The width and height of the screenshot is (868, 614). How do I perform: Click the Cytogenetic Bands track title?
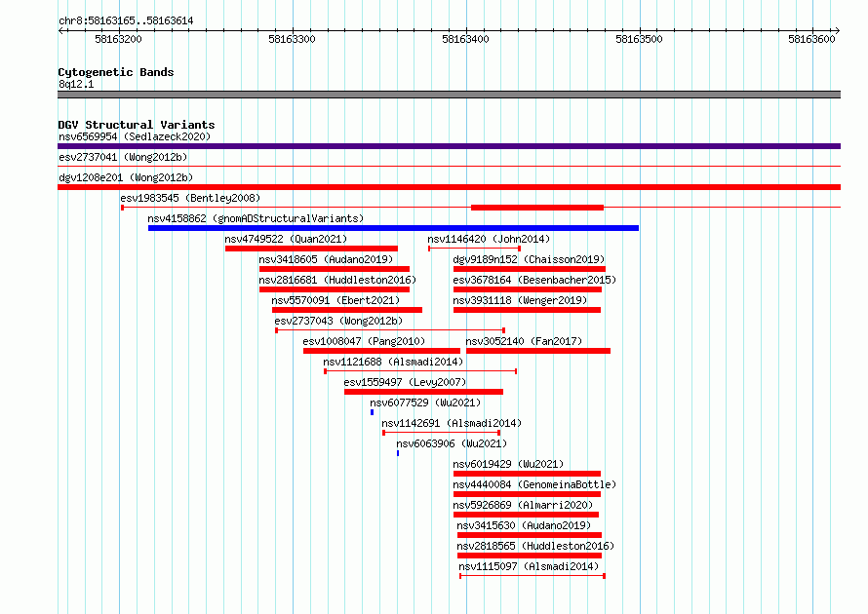[x=116, y=72]
